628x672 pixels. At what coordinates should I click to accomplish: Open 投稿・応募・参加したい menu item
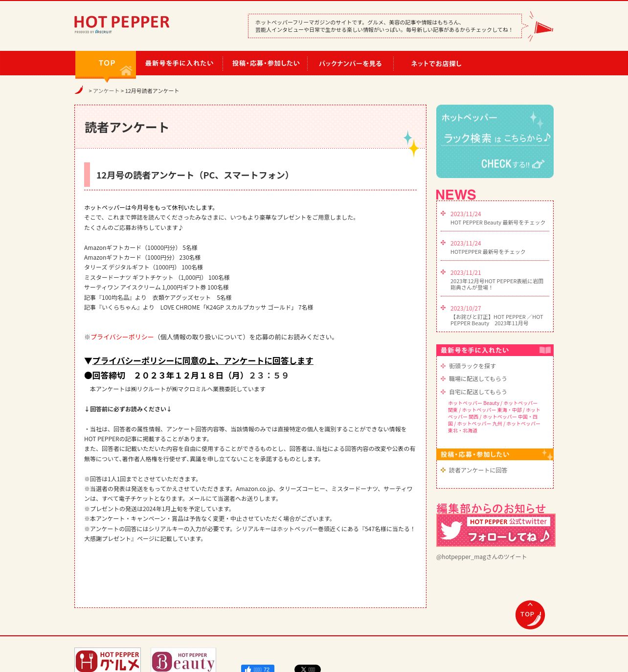click(266, 64)
